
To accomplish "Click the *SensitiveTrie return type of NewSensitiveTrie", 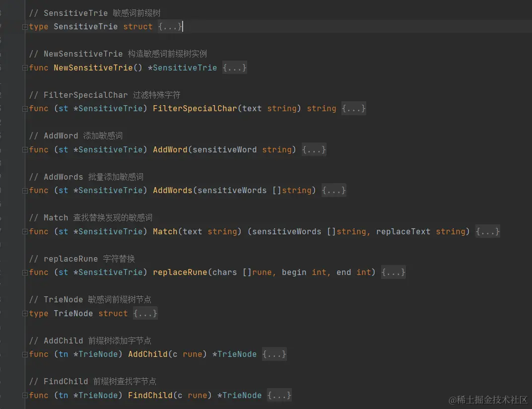I will tap(183, 68).
